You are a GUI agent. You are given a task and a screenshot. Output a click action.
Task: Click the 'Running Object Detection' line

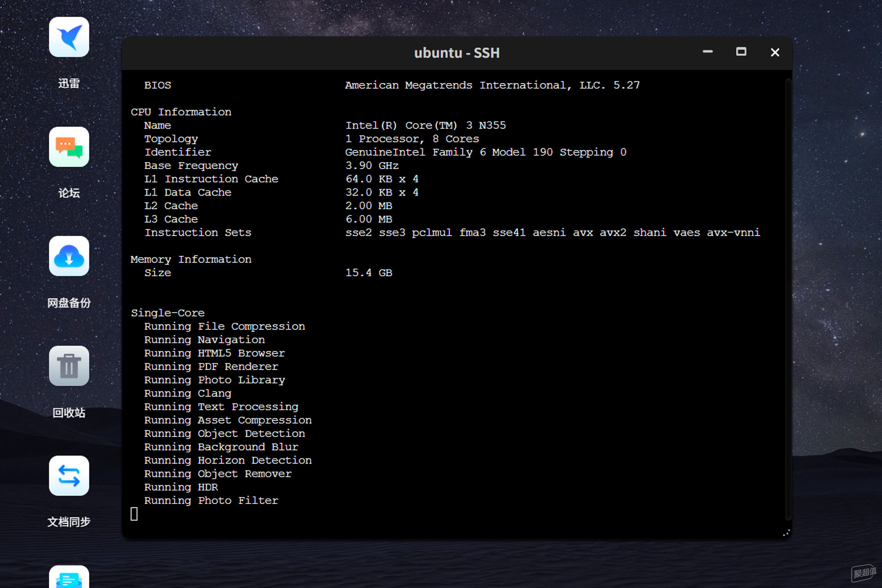tap(225, 434)
